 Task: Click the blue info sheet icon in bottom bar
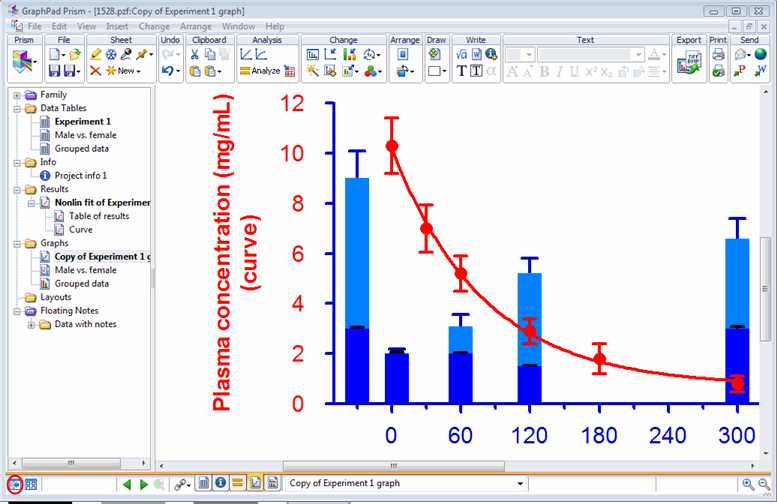click(x=220, y=484)
